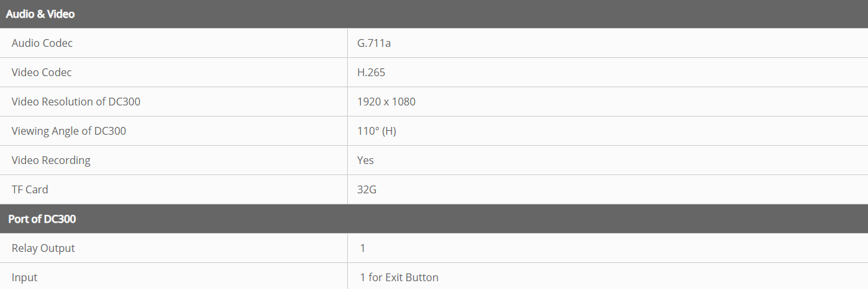The height and width of the screenshot is (289, 868).
Task: Click the Video Recording row label
Action: tap(51, 160)
